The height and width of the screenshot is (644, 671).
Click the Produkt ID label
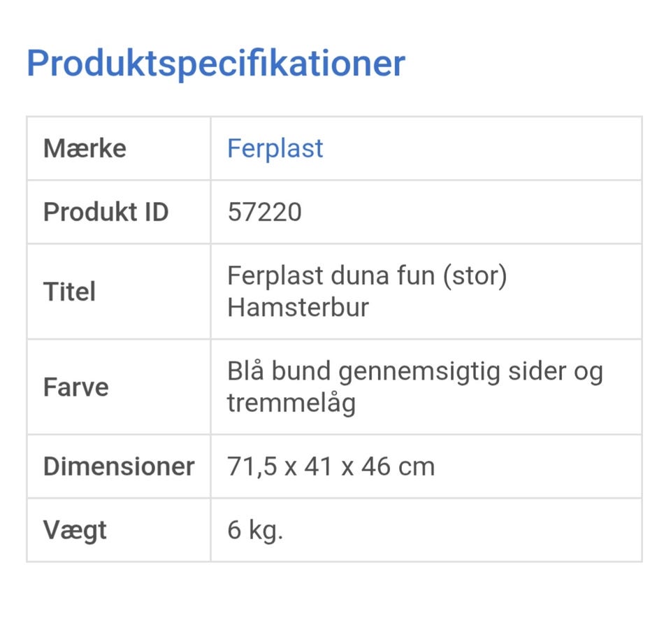coord(106,212)
